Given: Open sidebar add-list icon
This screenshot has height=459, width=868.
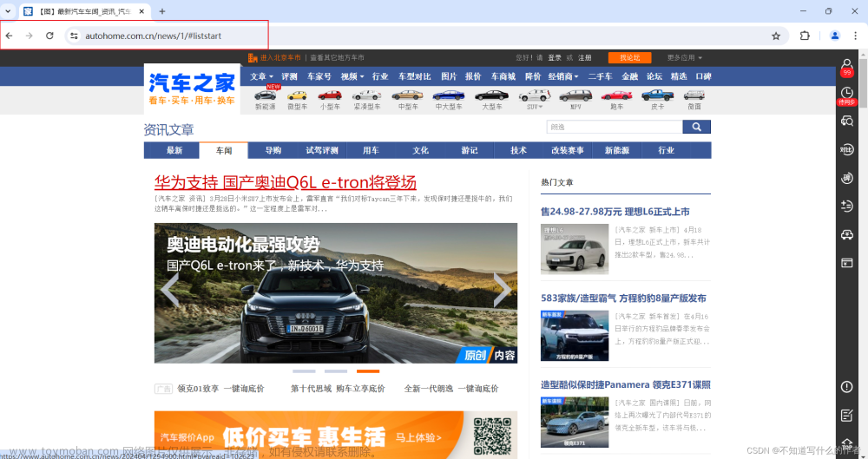Looking at the screenshot, I should click(x=847, y=206).
